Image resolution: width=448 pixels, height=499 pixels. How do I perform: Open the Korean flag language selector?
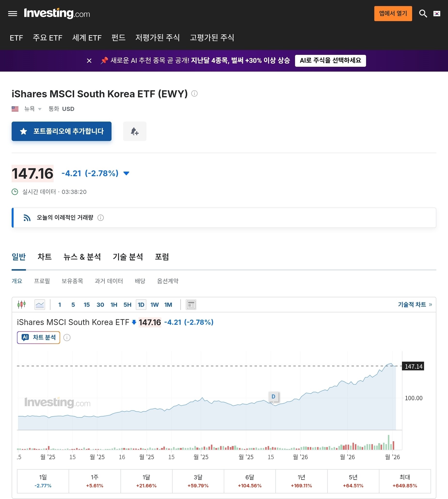[x=437, y=14]
